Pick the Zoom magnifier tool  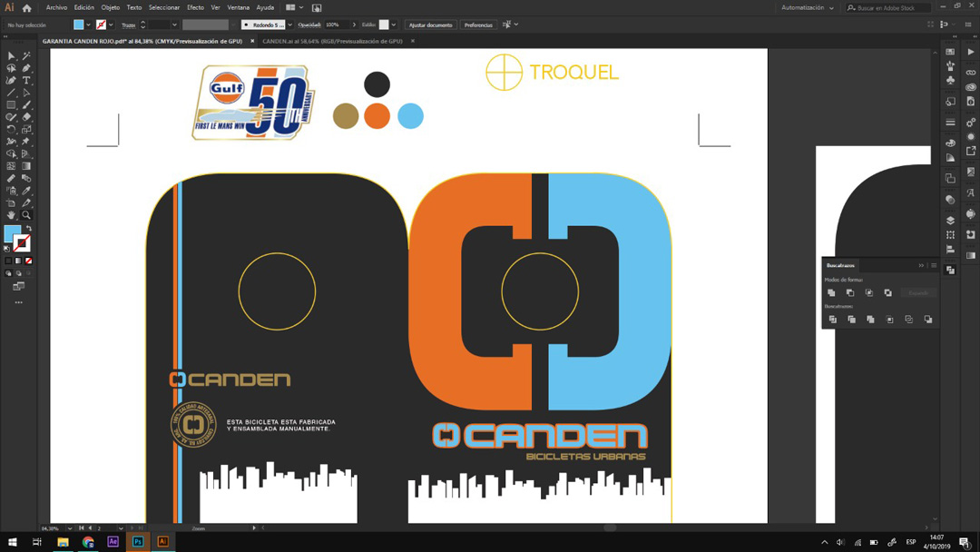pos(26,215)
